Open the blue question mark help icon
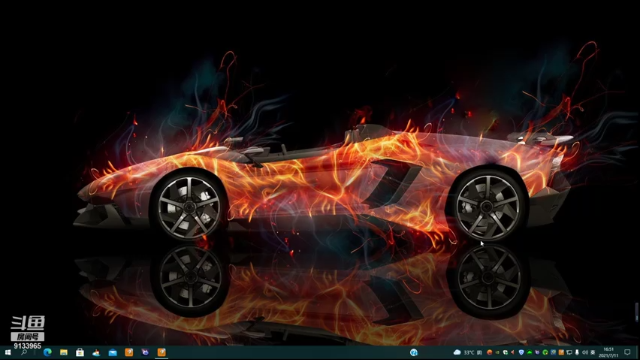640x360 pixels. point(413,352)
